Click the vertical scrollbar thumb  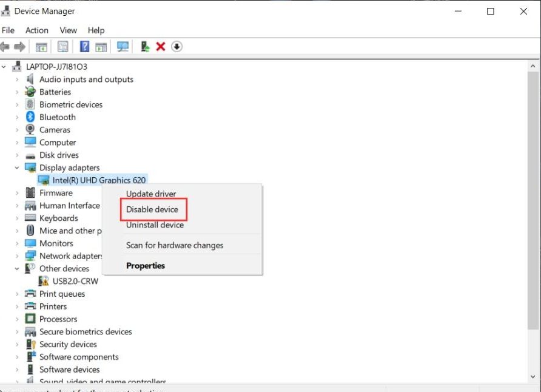click(533, 200)
